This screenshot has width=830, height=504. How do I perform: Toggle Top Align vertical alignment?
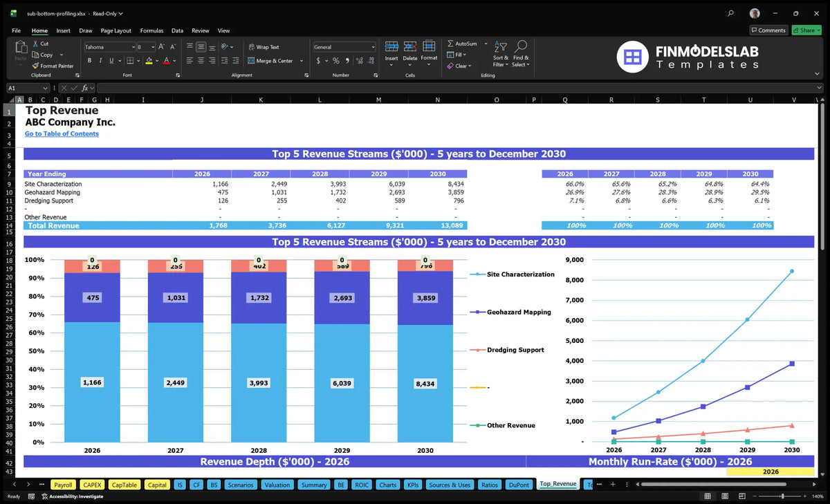(x=190, y=47)
